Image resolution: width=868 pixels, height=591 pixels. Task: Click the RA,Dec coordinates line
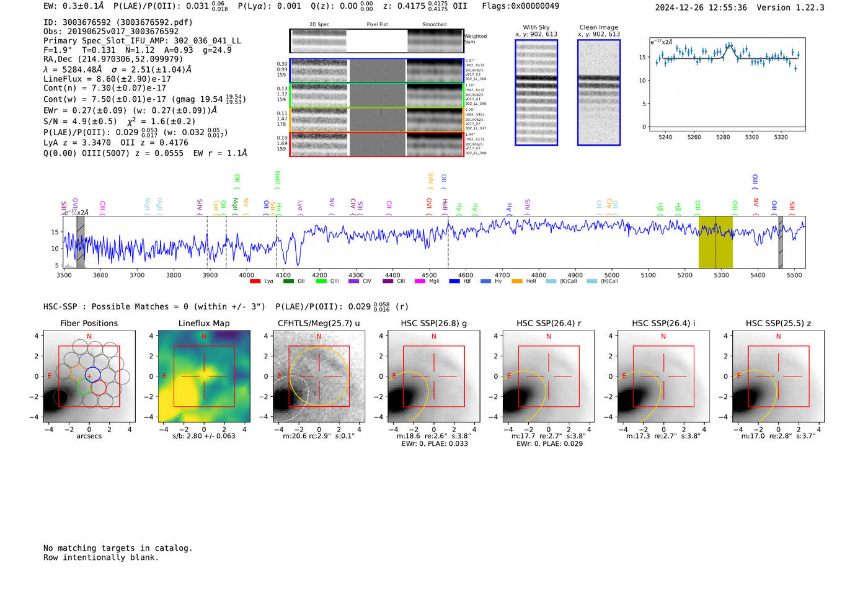coord(113,60)
